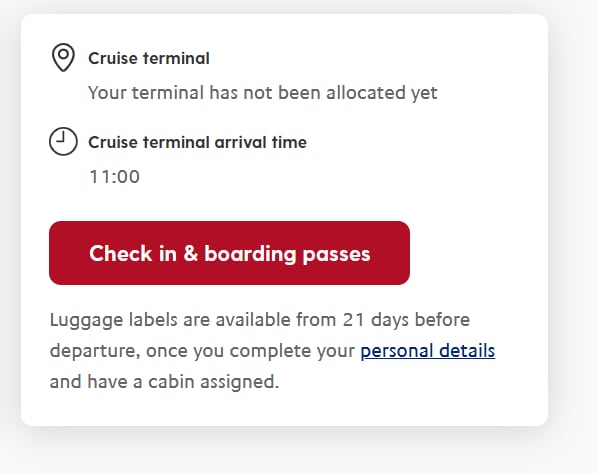The image size is (598, 473).
Task: Select the Cruise terminal arrival time heading
Action: tap(197, 142)
